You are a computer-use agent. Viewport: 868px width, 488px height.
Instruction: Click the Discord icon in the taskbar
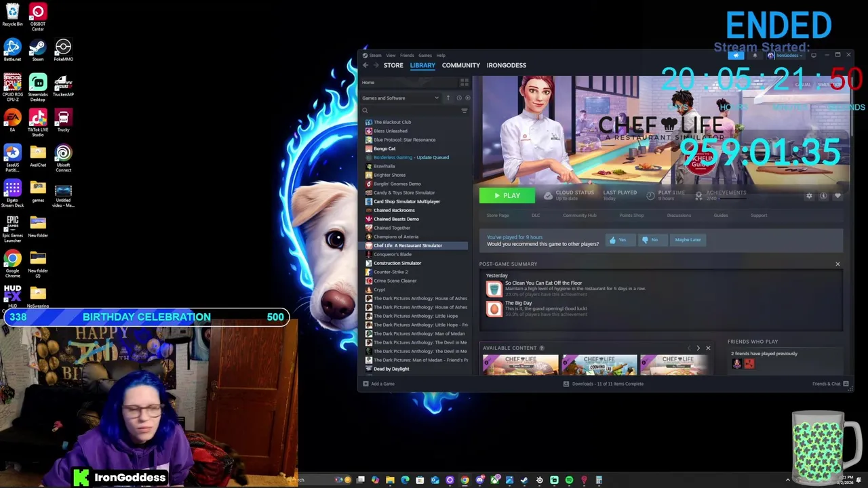[x=479, y=480]
